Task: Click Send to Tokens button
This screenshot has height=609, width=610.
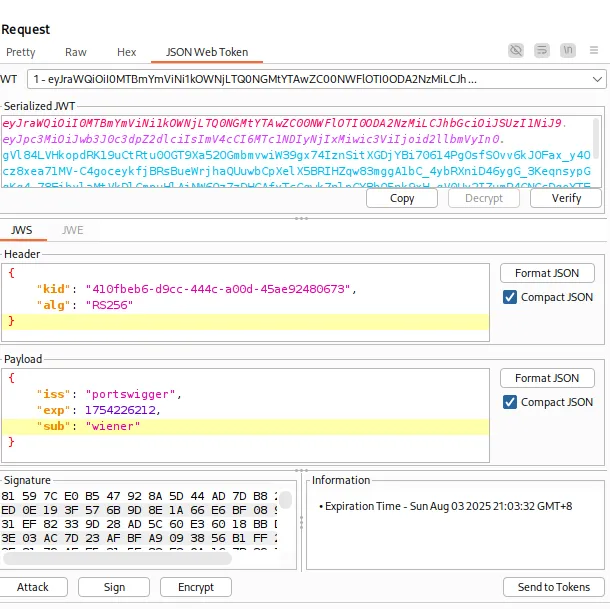Action: point(554,587)
